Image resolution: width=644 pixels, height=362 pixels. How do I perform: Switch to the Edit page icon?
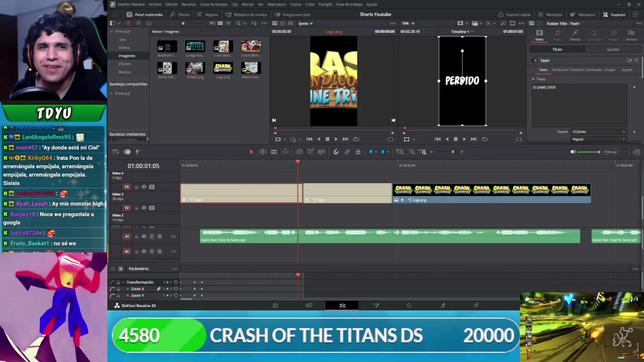[342, 306]
